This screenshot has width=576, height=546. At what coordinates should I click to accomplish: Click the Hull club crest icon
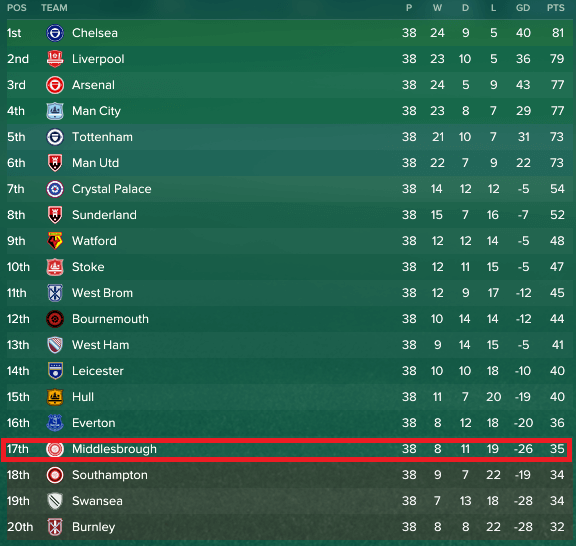click(55, 397)
